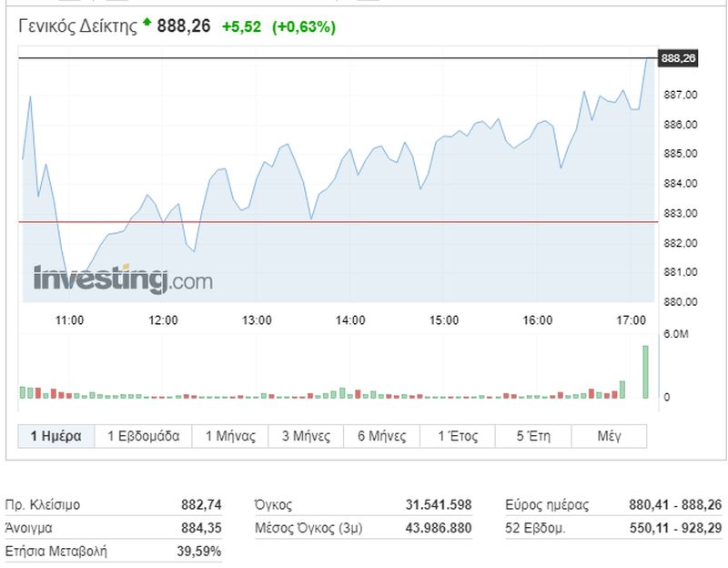
Task: Click the volume value 31.541.598
Action: (439, 505)
